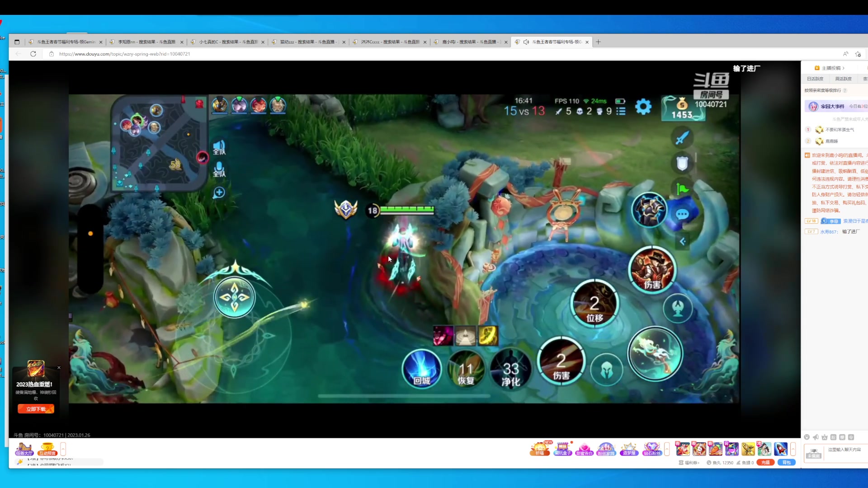Expand the activity icons arrow
868x488 pixels.
667,449
